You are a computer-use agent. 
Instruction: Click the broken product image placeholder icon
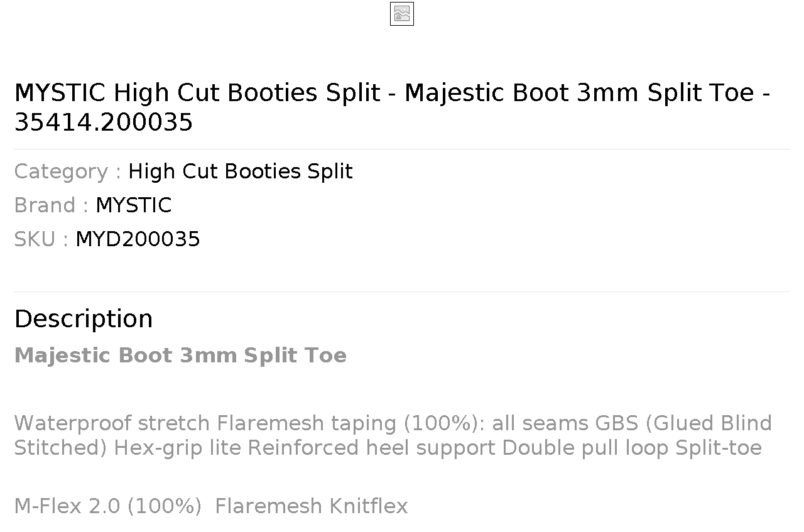tap(402, 14)
